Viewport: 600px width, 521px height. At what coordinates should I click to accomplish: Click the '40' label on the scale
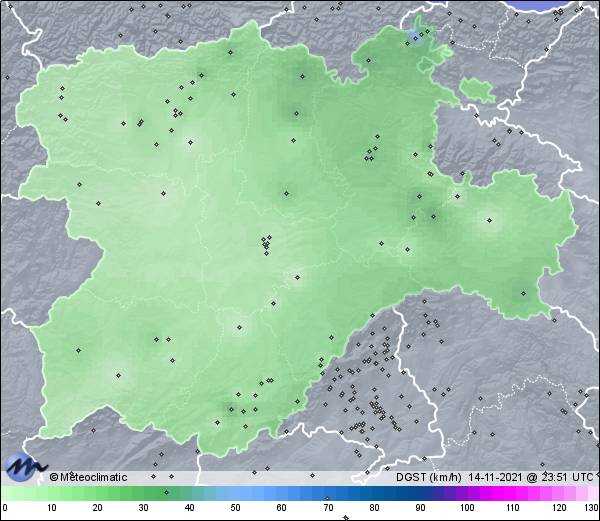(x=189, y=508)
